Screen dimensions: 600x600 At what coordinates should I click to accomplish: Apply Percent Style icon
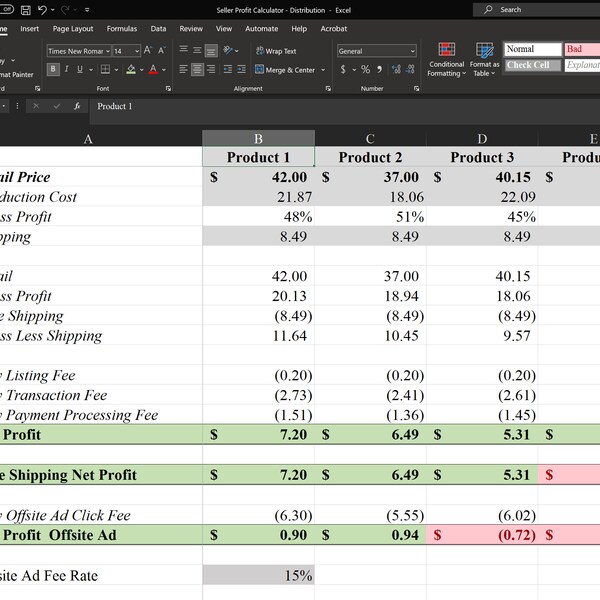coord(365,69)
